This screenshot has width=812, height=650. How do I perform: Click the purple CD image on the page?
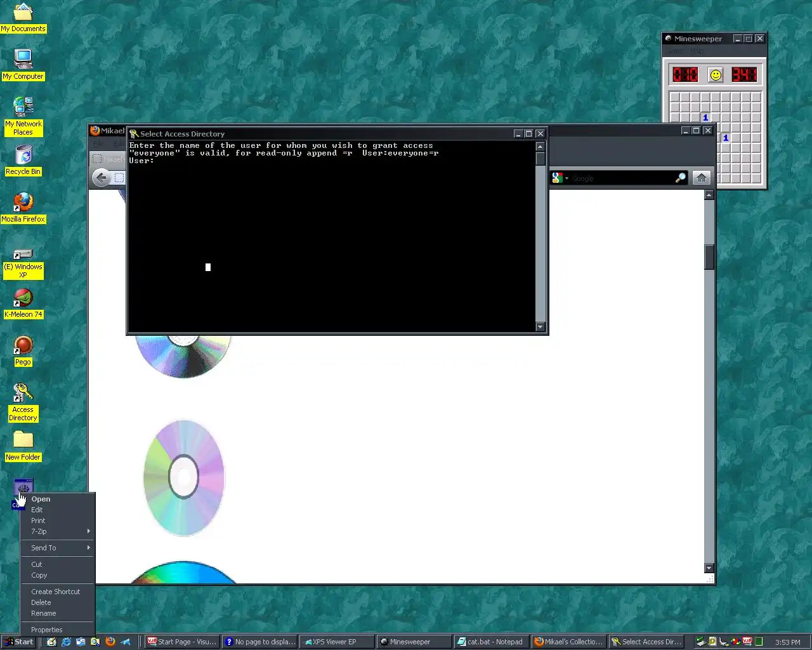pyautogui.click(x=184, y=477)
